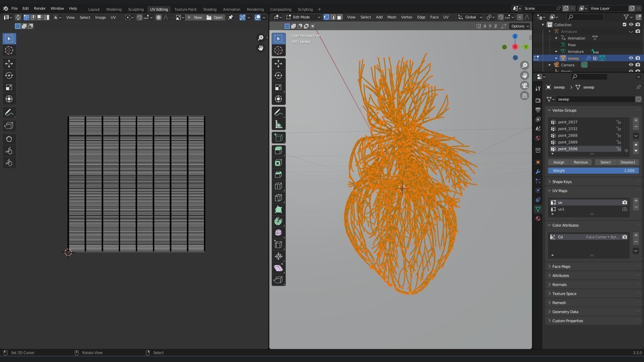Image resolution: width=644 pixels, height=362 pixels.
Task: Select the Annotate tool in 3D viewport
Action: click(x=278, y=113)
